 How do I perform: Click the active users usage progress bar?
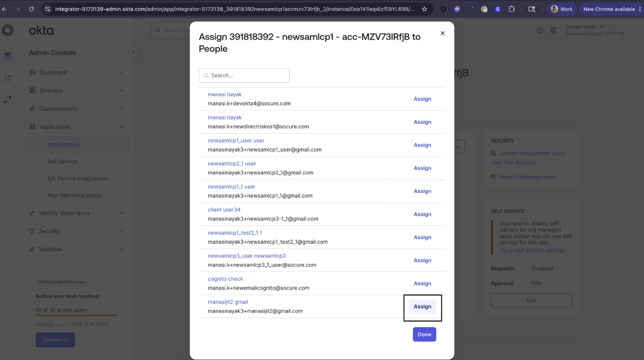pos(77,315)
